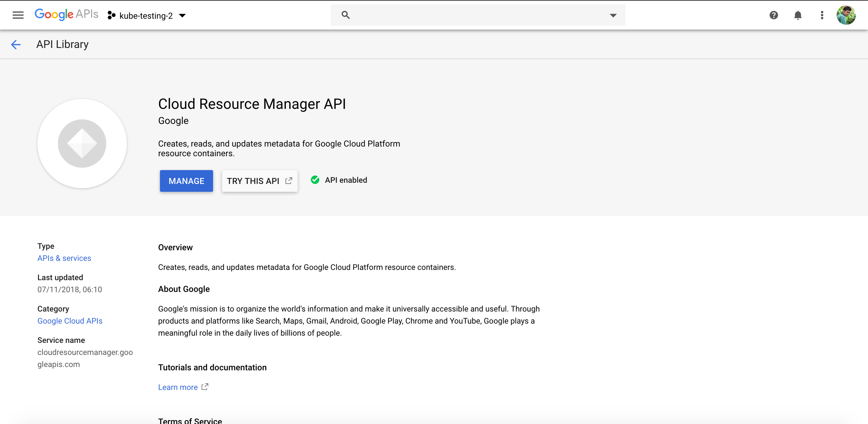Click the API Library page title
The width and height of the screenshot is (868, 424).
point(62,44)
